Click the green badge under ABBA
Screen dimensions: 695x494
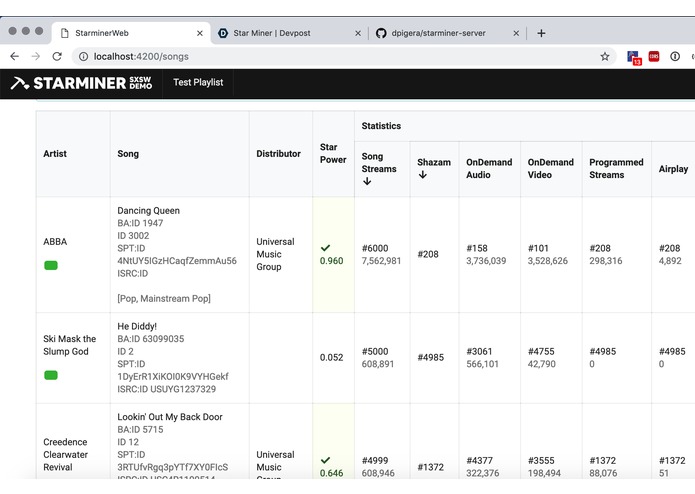(x=51, y=265)
